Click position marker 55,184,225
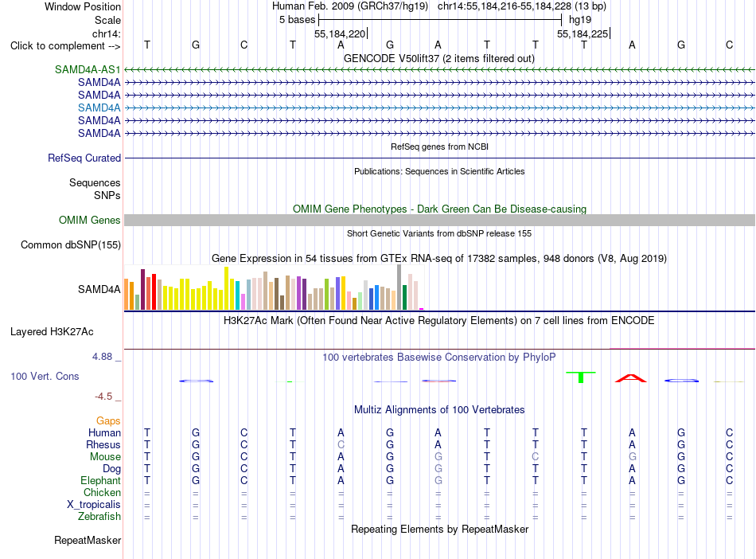This screenshot has width=756, height=559. [x=583, y=33]
